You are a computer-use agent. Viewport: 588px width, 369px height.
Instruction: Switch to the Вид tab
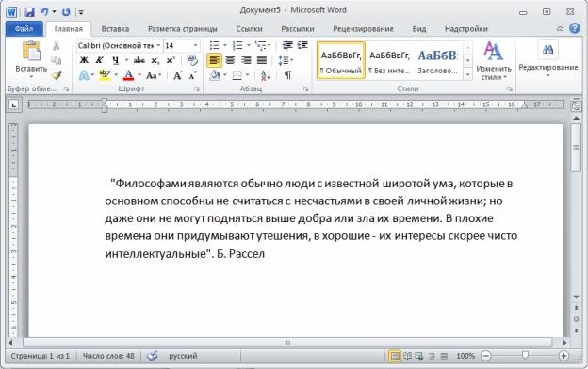pos(419,29)
